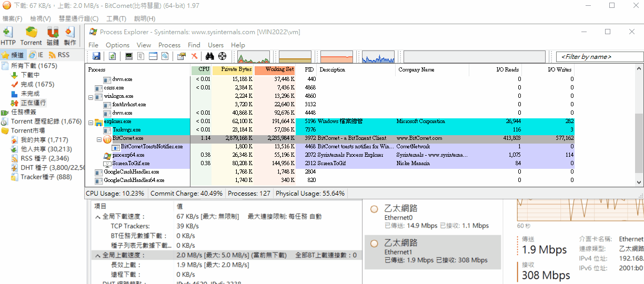Collapse the BitComet.exe tree node
This screenshot has height=284, width=644.
(99, 139)
